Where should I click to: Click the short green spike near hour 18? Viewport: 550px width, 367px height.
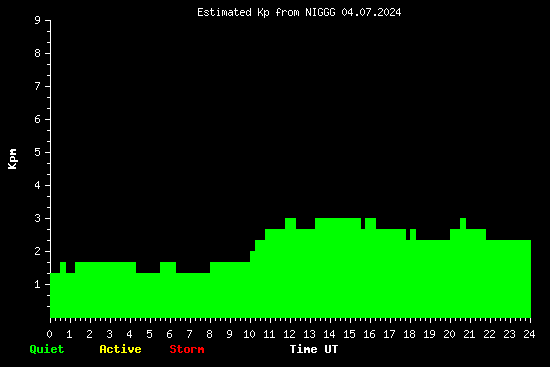[x=413, y=234]
